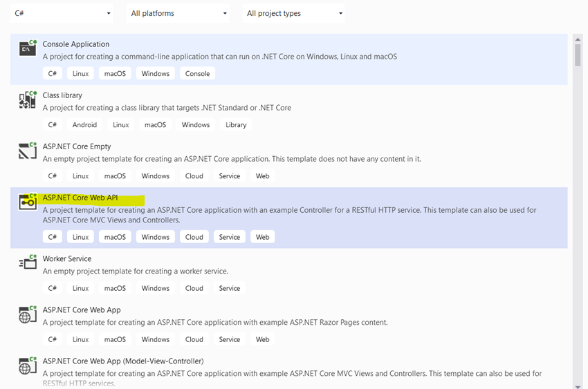Click the Service tag under Worker Service
The image size is (588, 389).
click(x=230, y=288)
